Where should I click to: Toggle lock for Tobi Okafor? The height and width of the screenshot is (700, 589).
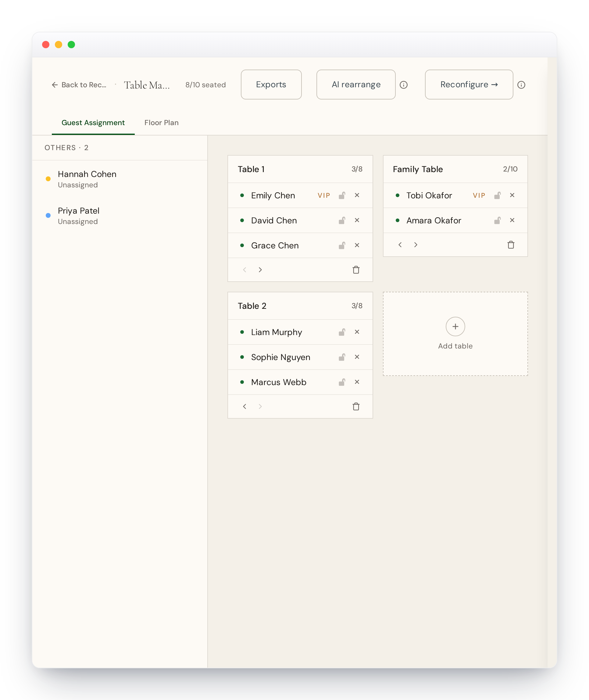tap(497, 195)
